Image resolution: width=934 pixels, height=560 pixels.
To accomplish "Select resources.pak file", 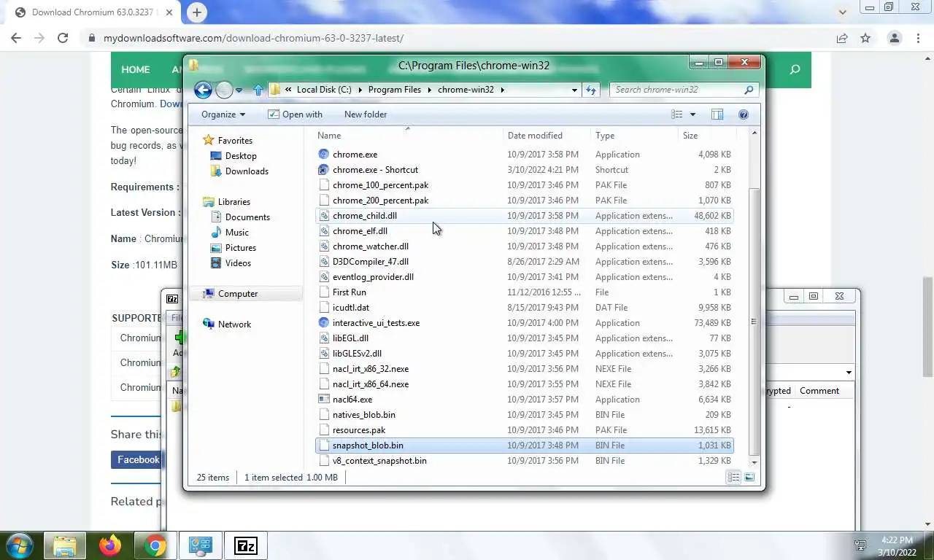I will coord(359,429).
